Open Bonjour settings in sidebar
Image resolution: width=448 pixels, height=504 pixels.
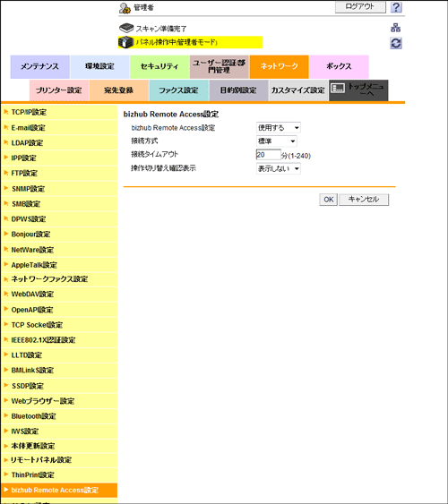point(59,234)
